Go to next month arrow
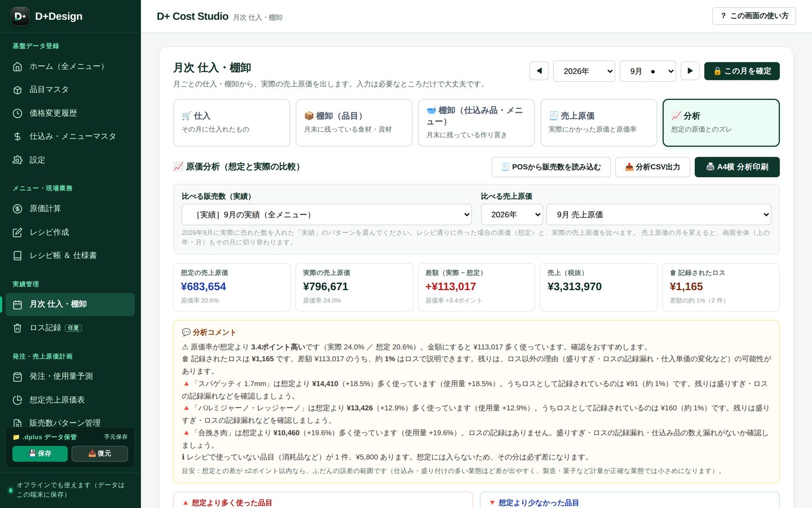Screen dimensions: 812x508 (x=690, y=71)
